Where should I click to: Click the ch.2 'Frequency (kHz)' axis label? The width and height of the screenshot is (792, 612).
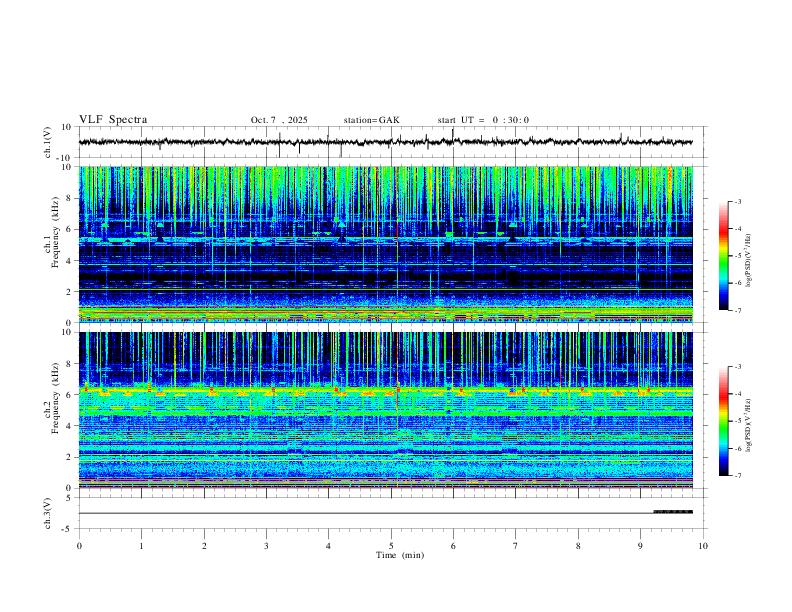[x=55, y=397]
